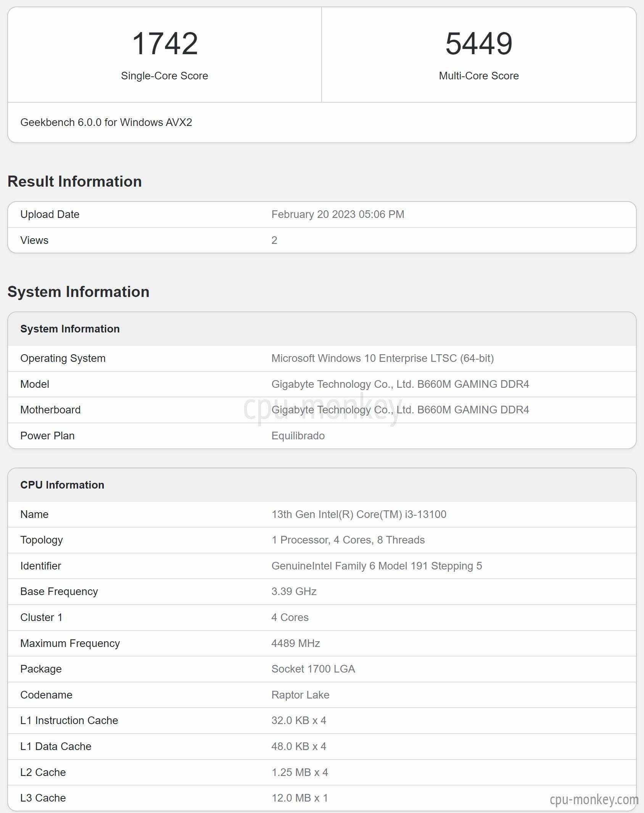Select the Motherboard row's Gigabyte B660M value
The image size is (644, 813).
[x=400, y=410]
